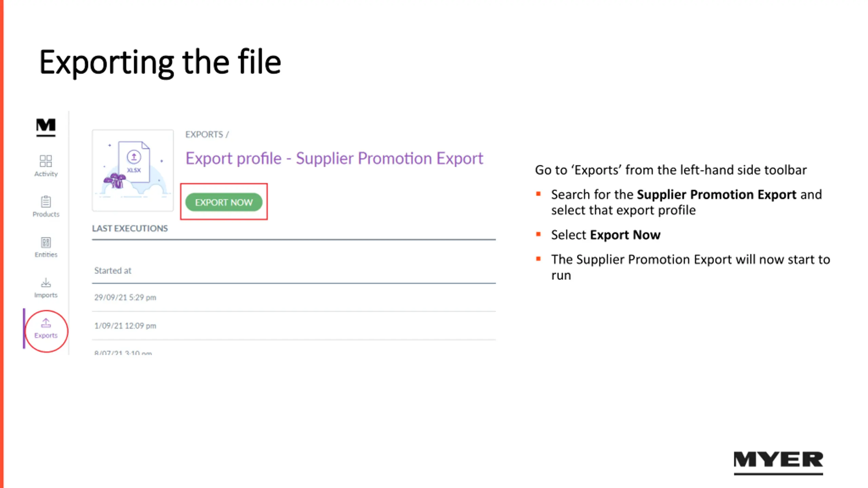Click the Started at column header
Image resolution: width=868 pixels, height=488 pixels.
pyautogui.click(x=113, y=270)
